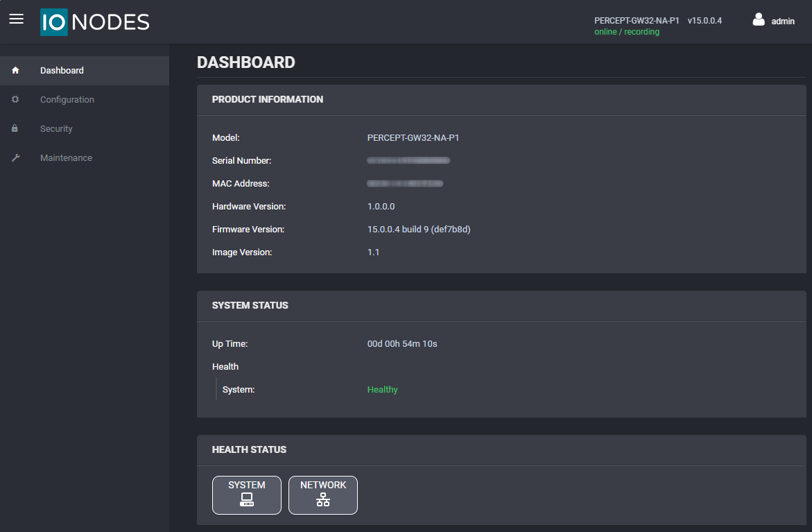Click the MAC Address: label
812x532 pixels.
pos(241,183)
